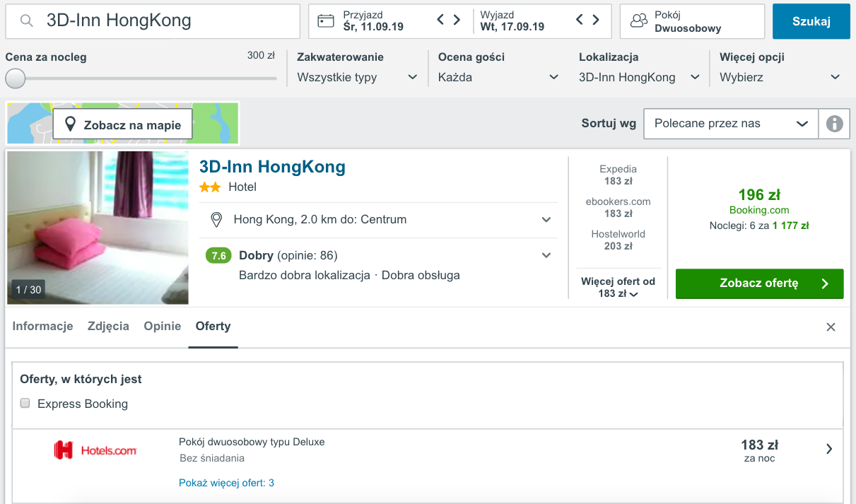Viewport: 856px width, 504px height.
Task: Click the 183 zł za noc price
Action: 760,450
